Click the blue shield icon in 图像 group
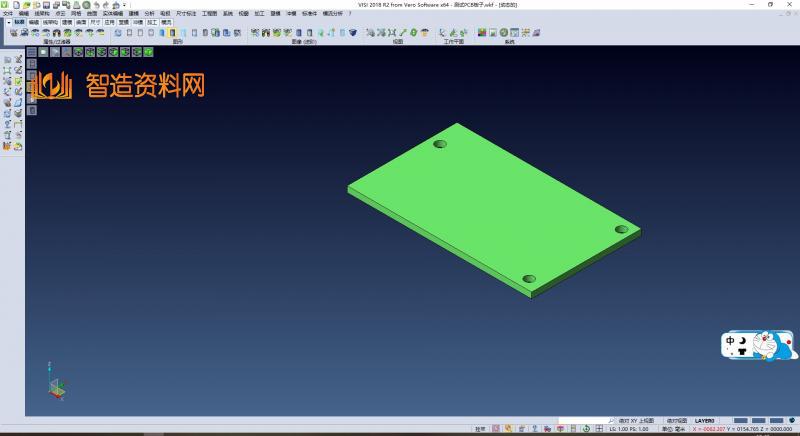 pyautogui.click(x=353, y=33)
